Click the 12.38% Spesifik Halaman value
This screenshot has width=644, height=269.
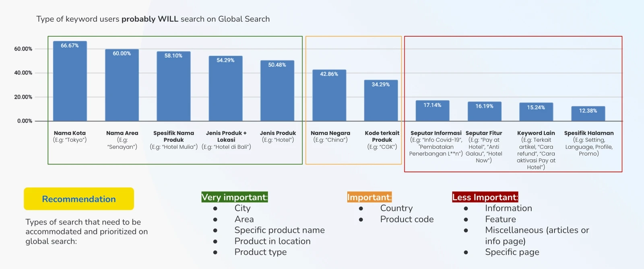(x=588, y=111)
